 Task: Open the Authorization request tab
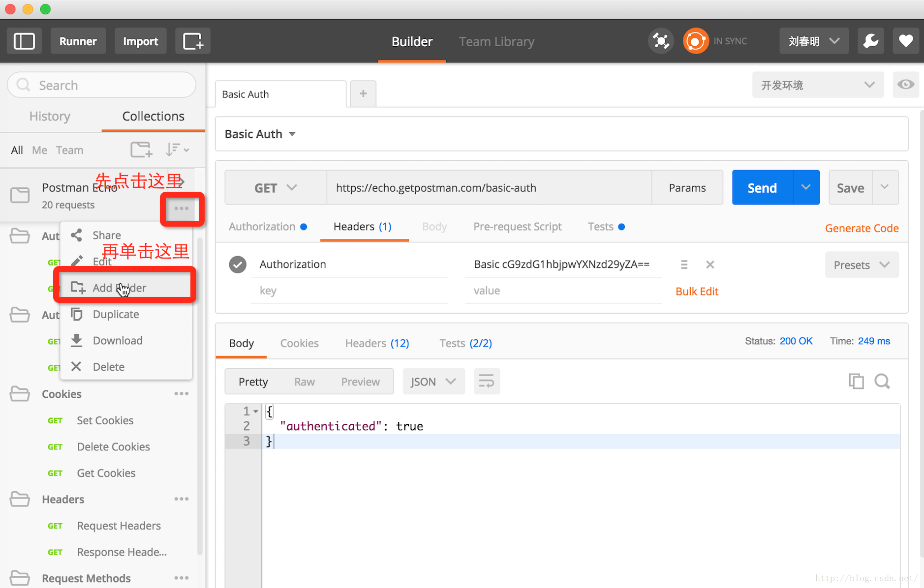[x=268, y=227]
